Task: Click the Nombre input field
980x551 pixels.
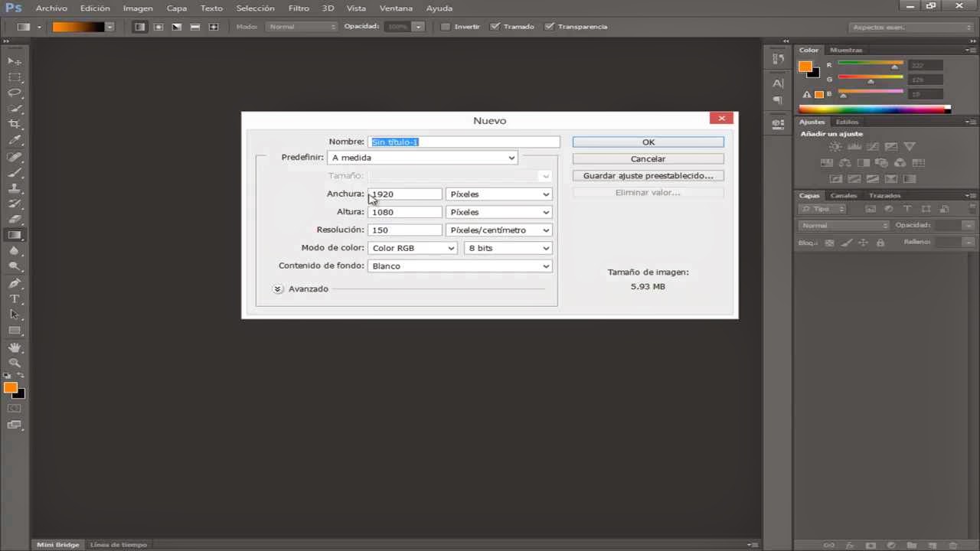Action: click(464, 142)
